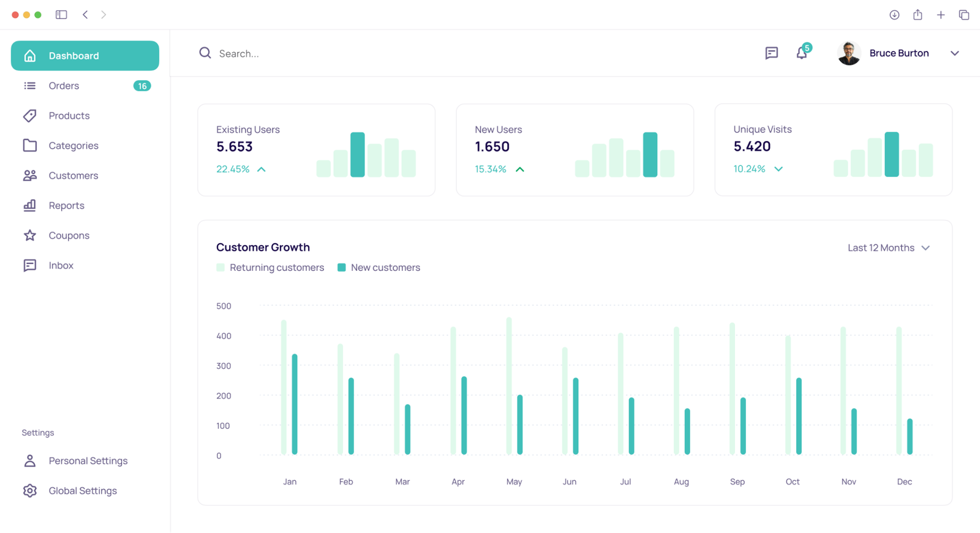980x533 pixels.
Task: Click January New customers bar in chart
Action: coord(295,404)
